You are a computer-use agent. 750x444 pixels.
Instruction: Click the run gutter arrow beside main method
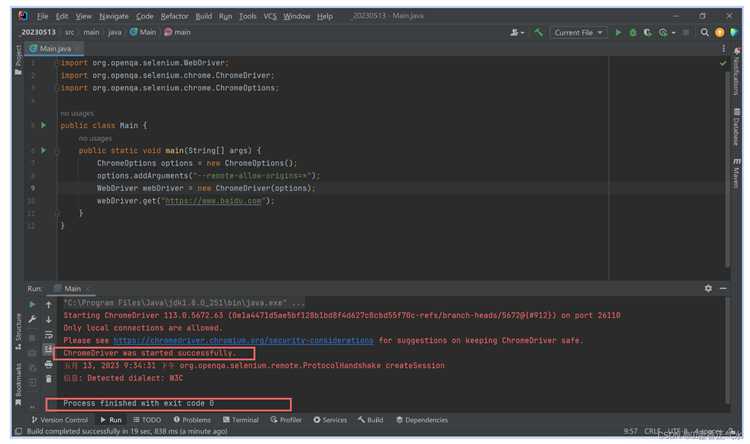[x=44, y=150]
